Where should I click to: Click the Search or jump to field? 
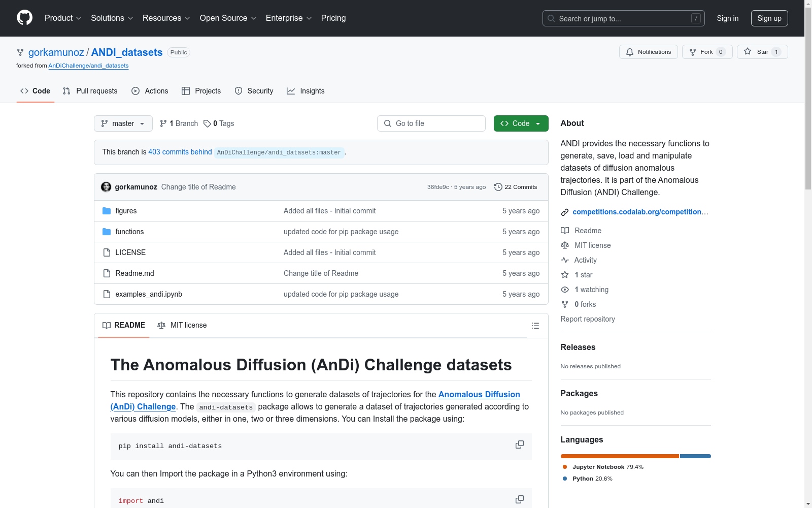click(624, 18)
